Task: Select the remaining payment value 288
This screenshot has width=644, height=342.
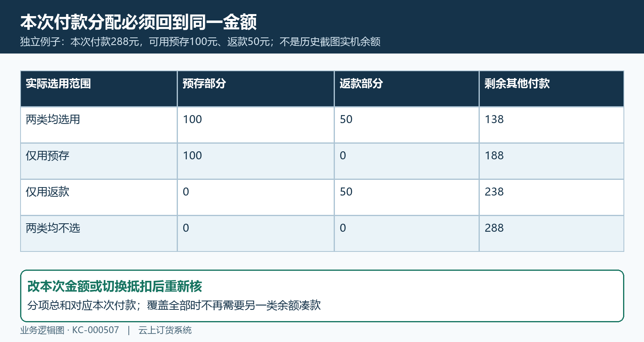Action: pos(494,228)
